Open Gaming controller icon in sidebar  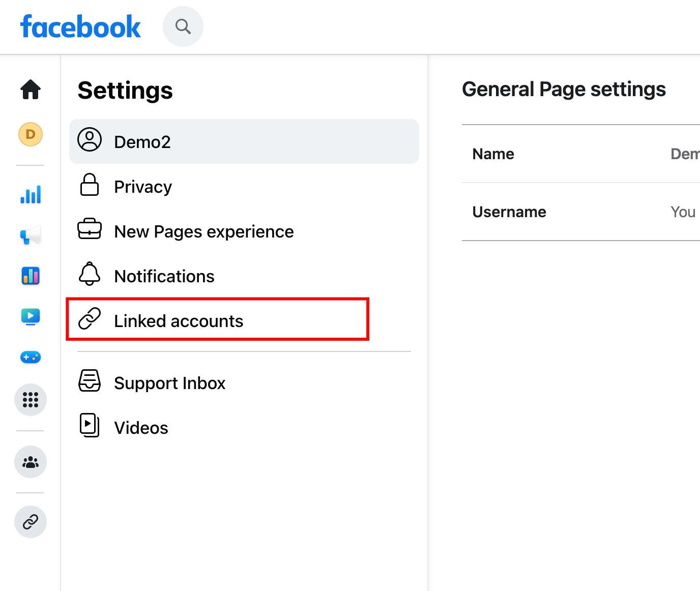coord(31,358)
